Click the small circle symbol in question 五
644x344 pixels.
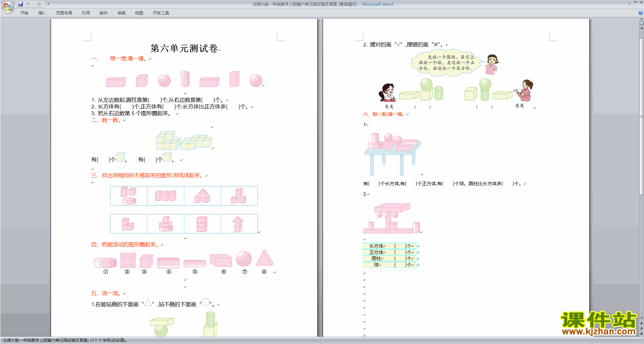pyautogui.click(x=205, y=302)
